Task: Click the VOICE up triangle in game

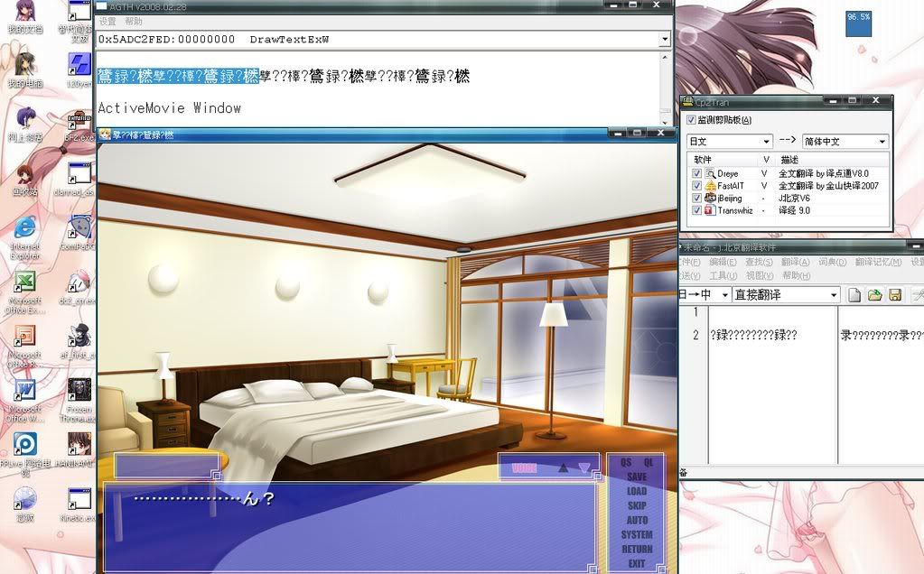Action: point(564,468)
